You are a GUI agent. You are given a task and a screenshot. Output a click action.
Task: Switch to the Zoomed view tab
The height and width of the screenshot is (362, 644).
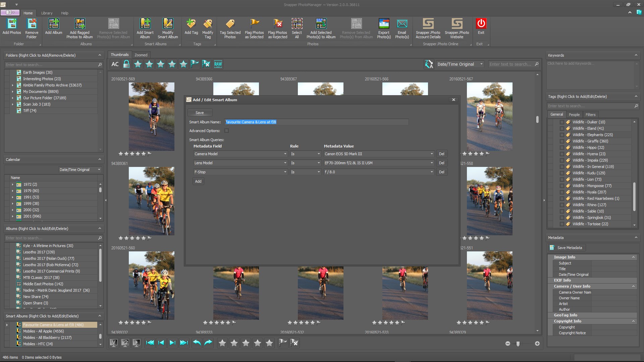141,55
